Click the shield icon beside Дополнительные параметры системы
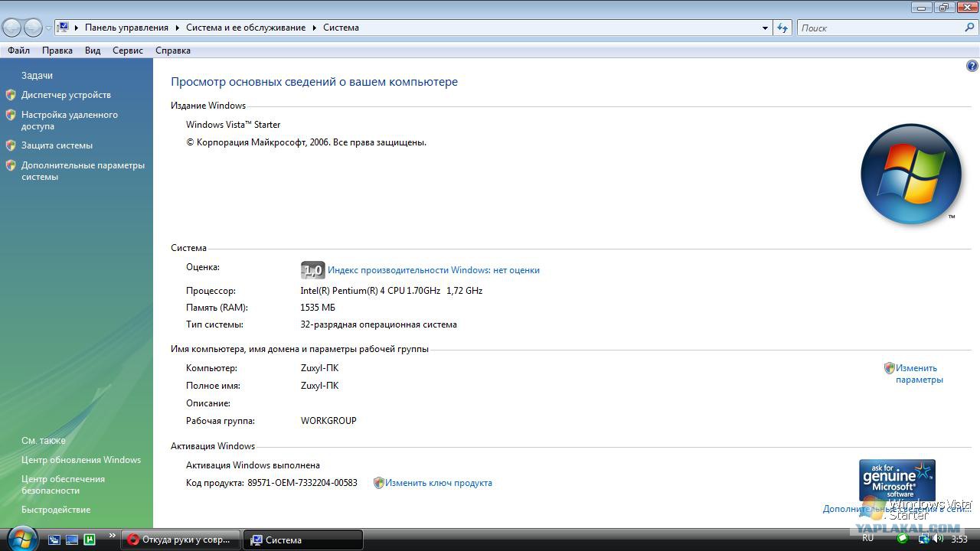Viewport: 980px width, 551px height. point(11,165)
